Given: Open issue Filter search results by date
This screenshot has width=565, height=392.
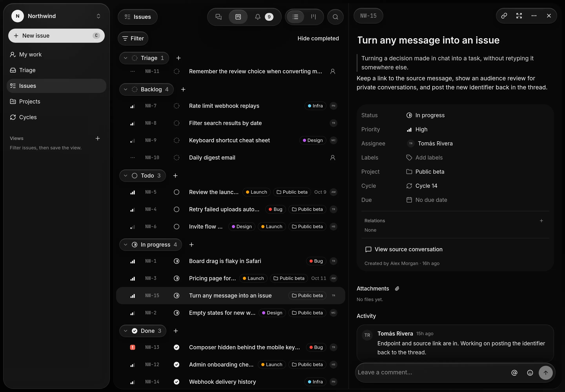Looking at the screenshot, I should pos(231,123).
